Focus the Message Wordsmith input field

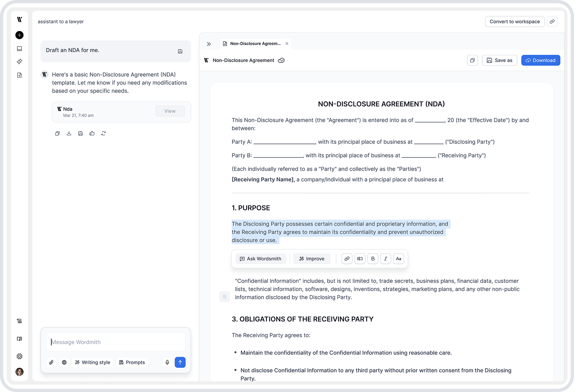point(116,342)
